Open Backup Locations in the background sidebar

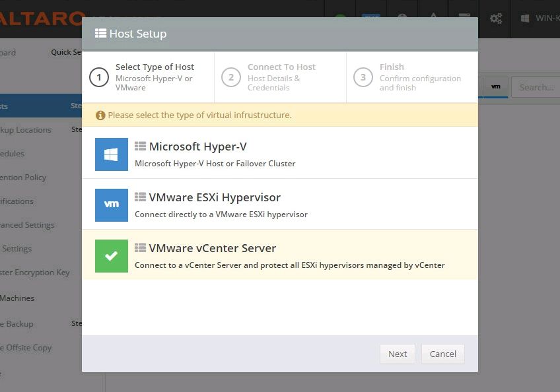[x=26, y=129]
